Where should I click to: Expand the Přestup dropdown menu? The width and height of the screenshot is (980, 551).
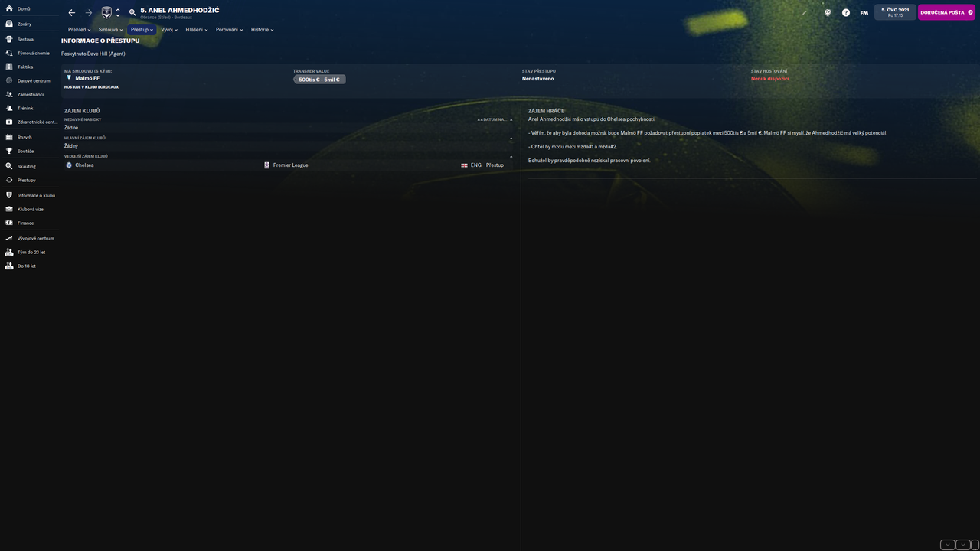(141, 29)
